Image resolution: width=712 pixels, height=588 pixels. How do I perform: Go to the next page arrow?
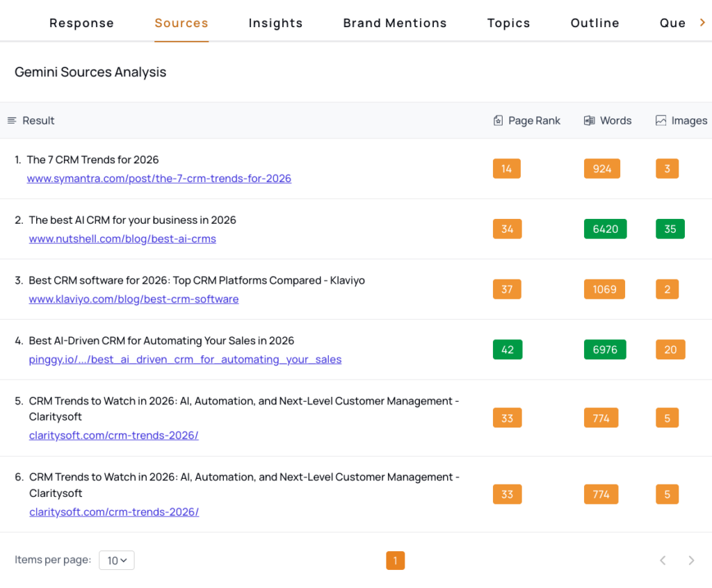690,560
